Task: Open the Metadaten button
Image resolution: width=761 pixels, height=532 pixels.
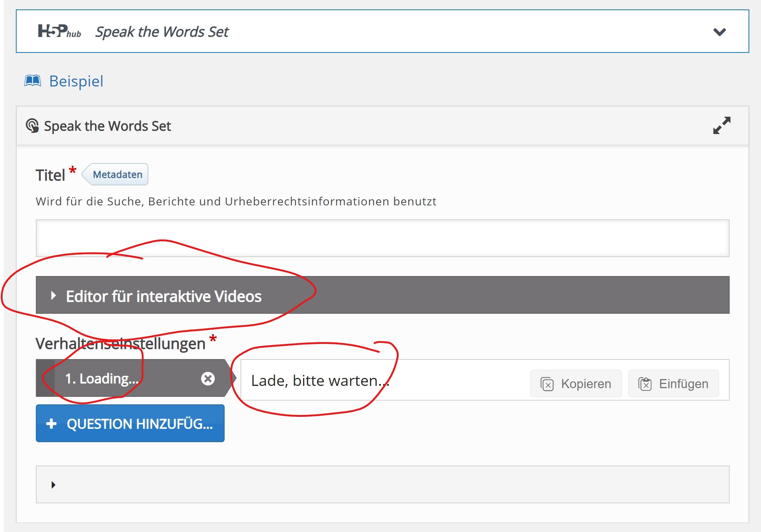Action: (x=115, y=174)
